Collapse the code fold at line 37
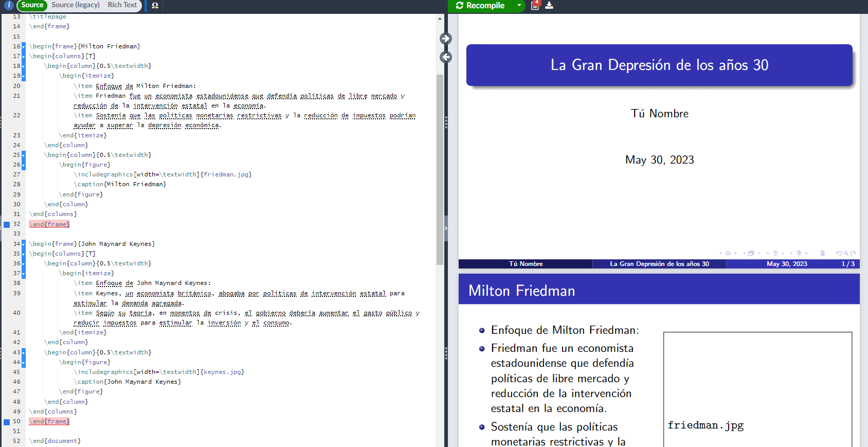 (x=23, y=274)
